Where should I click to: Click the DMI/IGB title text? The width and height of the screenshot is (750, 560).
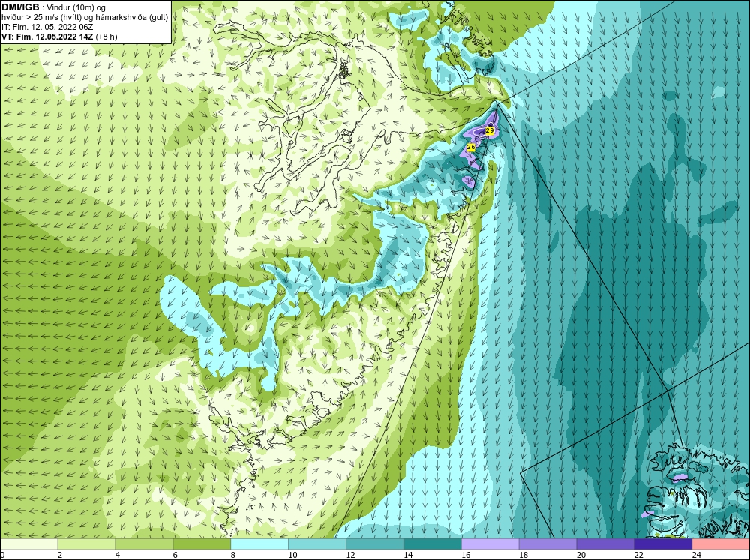click(20, 7)
